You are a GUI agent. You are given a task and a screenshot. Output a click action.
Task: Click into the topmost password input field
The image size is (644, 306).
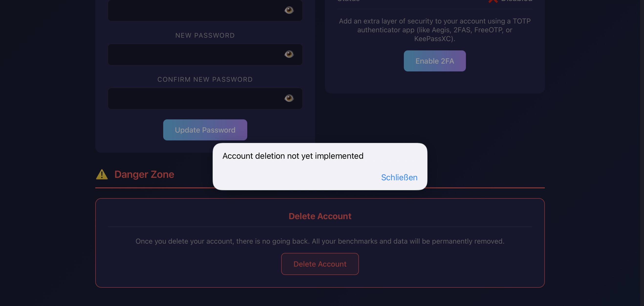195,11
